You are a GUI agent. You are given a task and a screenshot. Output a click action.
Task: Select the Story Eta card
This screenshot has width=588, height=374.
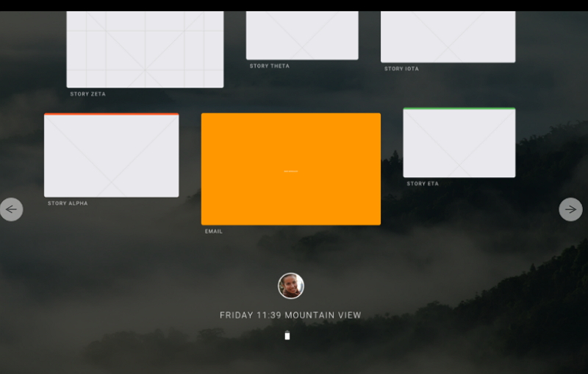pos(459,144)
